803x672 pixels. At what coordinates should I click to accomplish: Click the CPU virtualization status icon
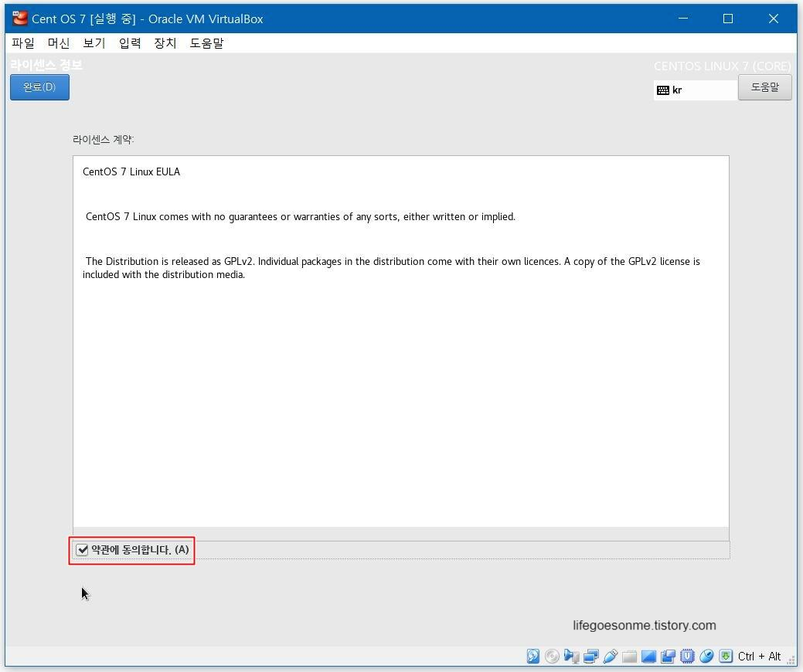pos(687,656)
